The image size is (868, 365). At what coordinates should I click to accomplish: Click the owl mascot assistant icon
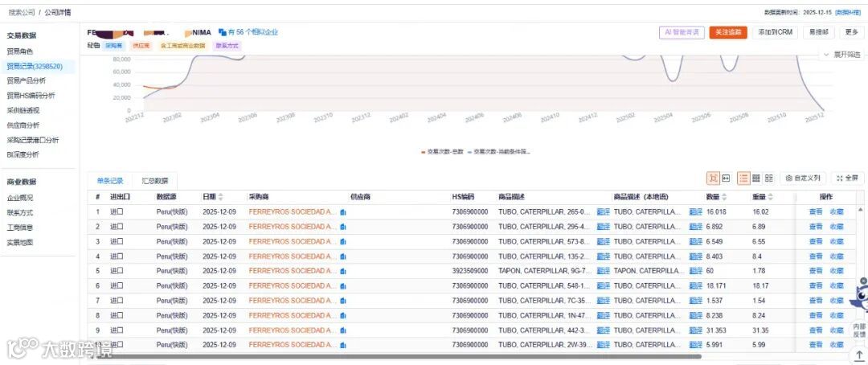[858, 297]
